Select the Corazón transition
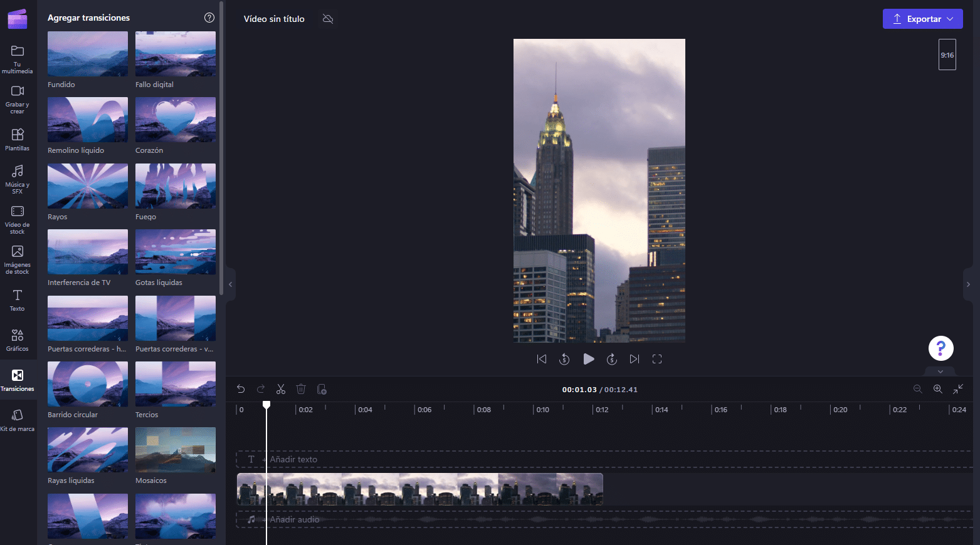The width and height of the screenshot is (980, 545). [176, 120]
